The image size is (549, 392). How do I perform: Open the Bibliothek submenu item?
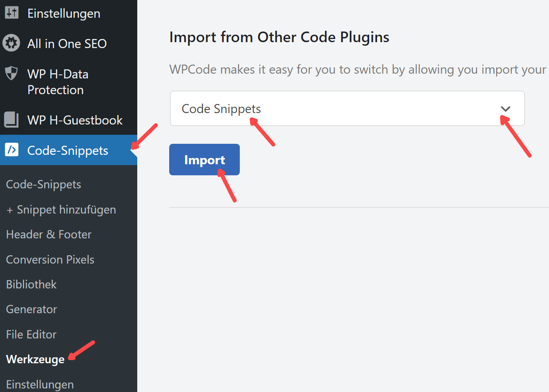(32, 284)
